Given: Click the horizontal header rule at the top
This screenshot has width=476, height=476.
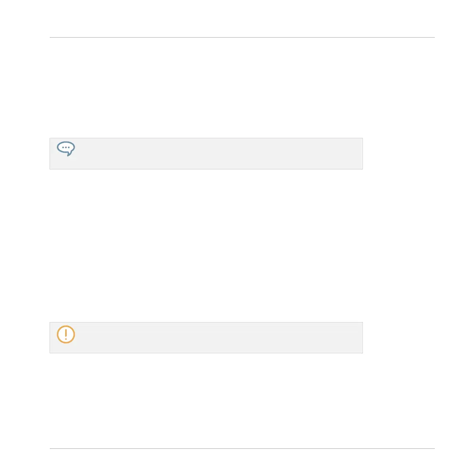Looking at the screenshot, I should coord(242,37).
